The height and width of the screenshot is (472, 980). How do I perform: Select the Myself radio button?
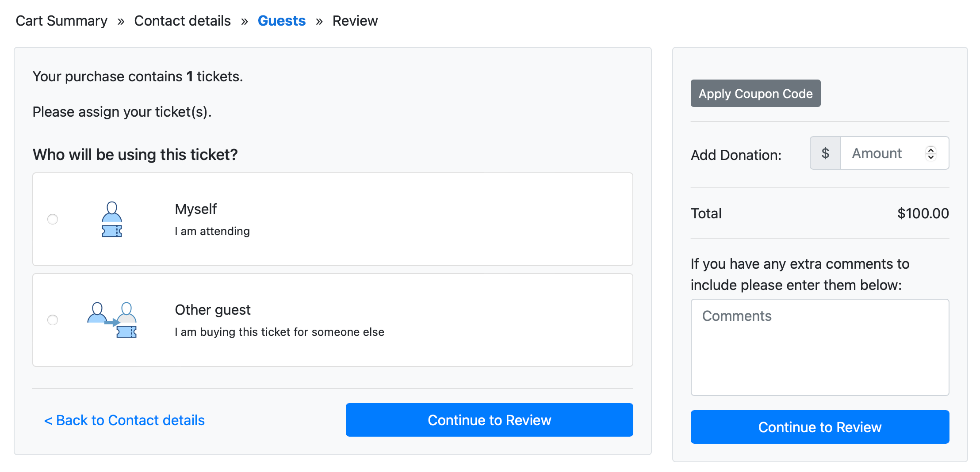coord(53,219)
